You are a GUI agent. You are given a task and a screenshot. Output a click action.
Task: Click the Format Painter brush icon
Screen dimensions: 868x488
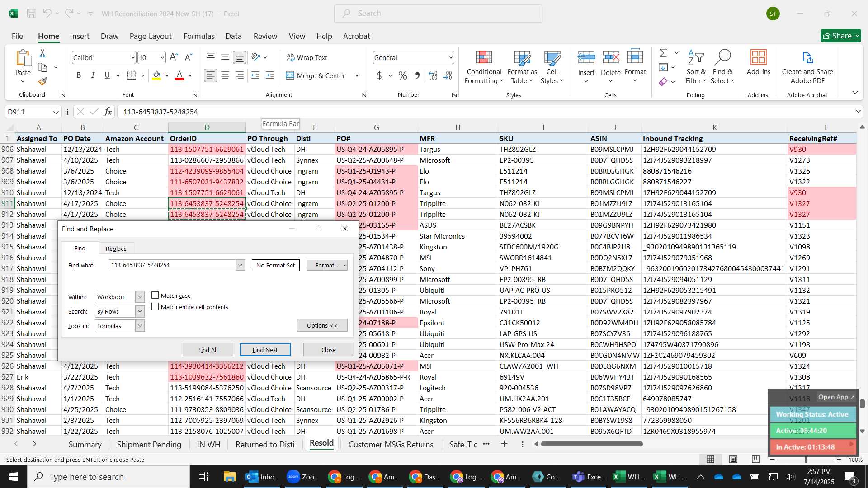tap(42, 81)
